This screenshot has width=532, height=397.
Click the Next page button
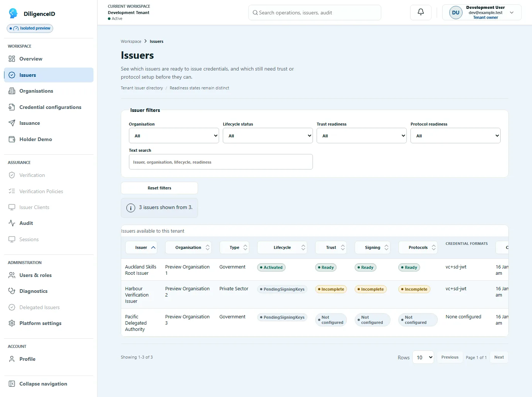[x=499, y=357]
